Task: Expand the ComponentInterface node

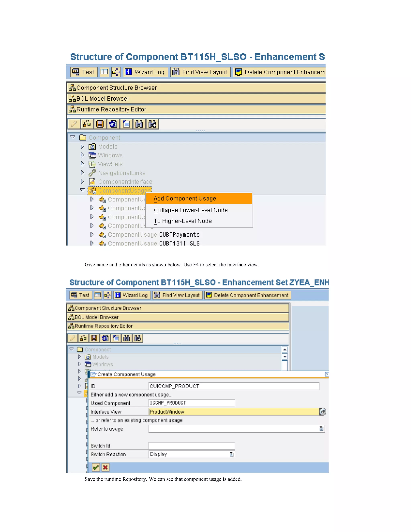Action: 82,181
